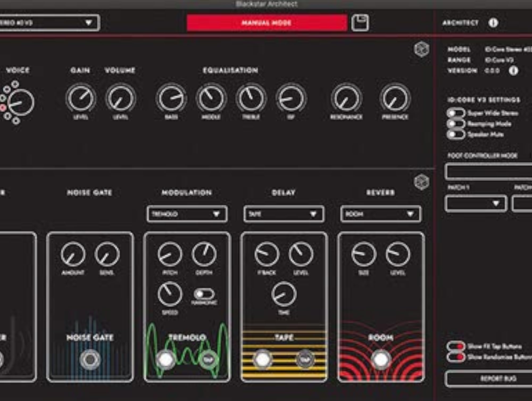Click the Tape delay Time knob
The height and width of the screenshot is (401, 532).
point(284,294)
